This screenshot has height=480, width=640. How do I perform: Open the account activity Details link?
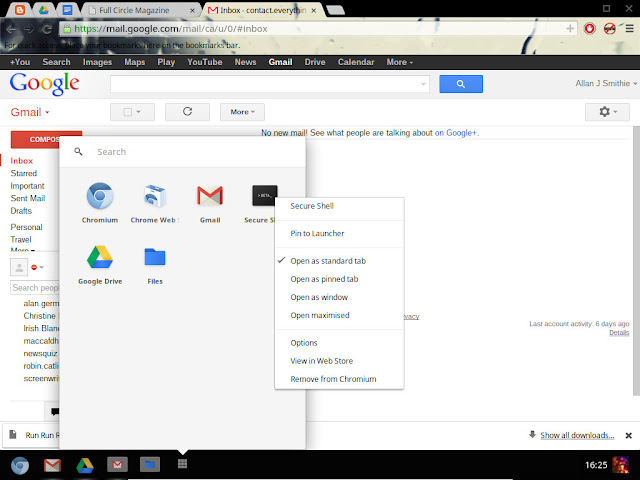619,333
